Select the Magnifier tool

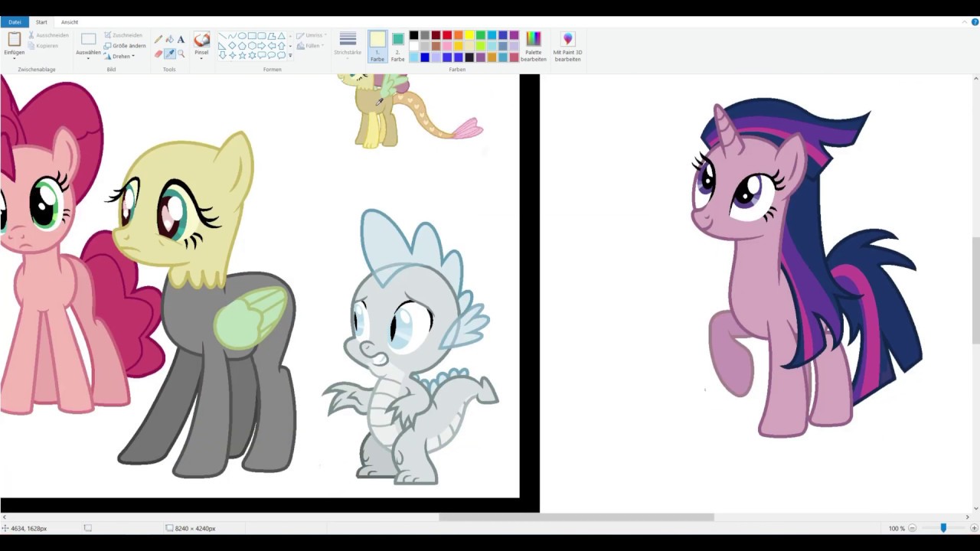point(181,54)
